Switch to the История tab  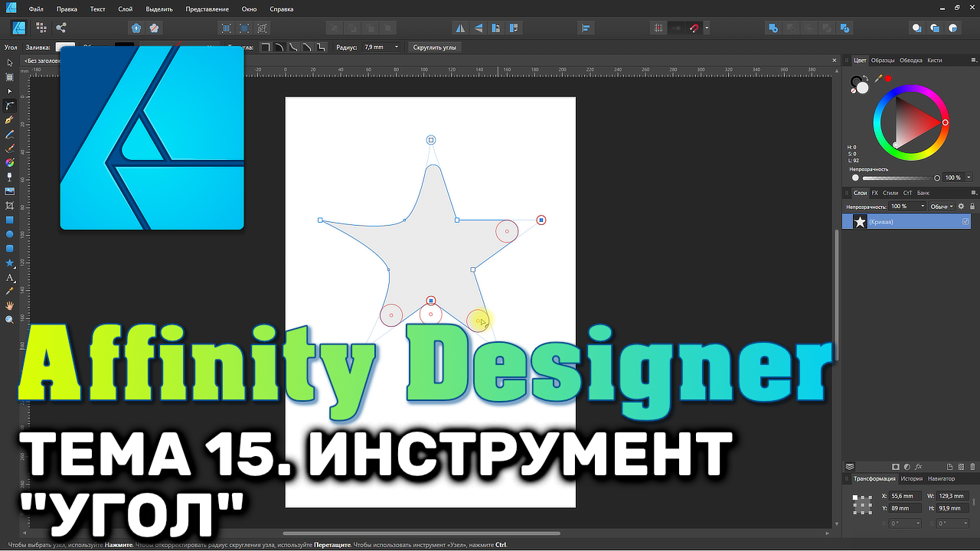911,479
